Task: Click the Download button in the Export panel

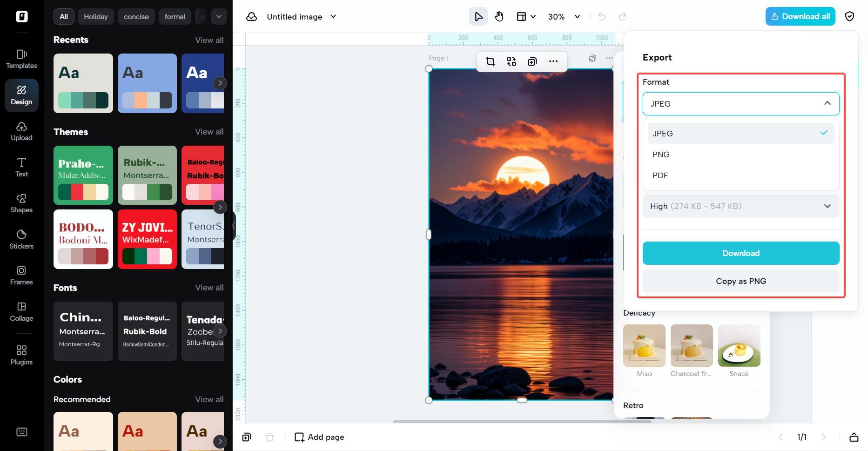Action: click(x=740, y=253)
